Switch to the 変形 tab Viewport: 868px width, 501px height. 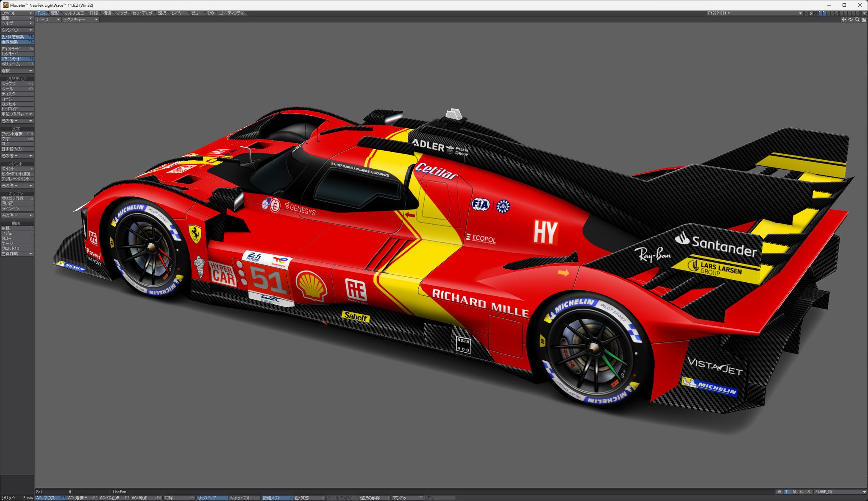[x=55, y=13]
